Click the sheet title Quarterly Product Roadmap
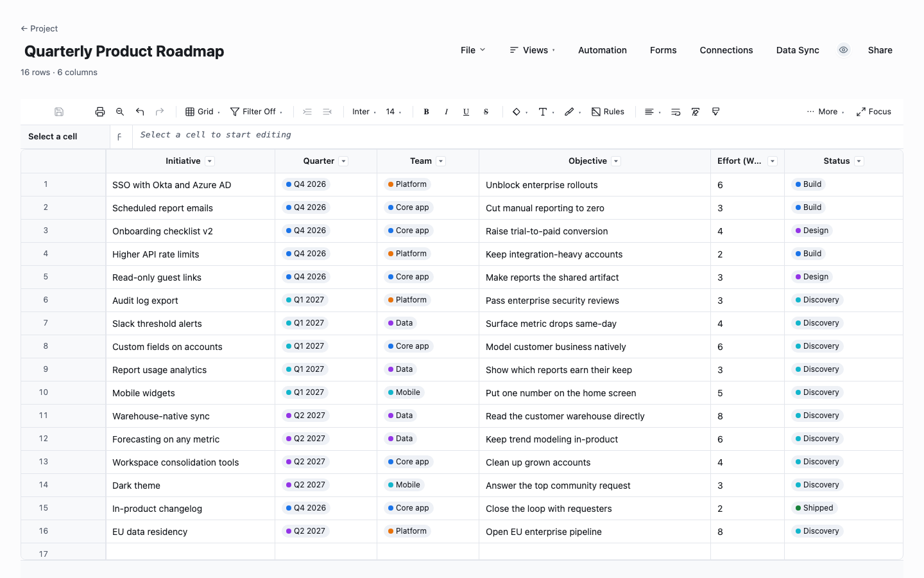Screen dimensions: 924x578 pyautogui.click(x=124, y=51)
